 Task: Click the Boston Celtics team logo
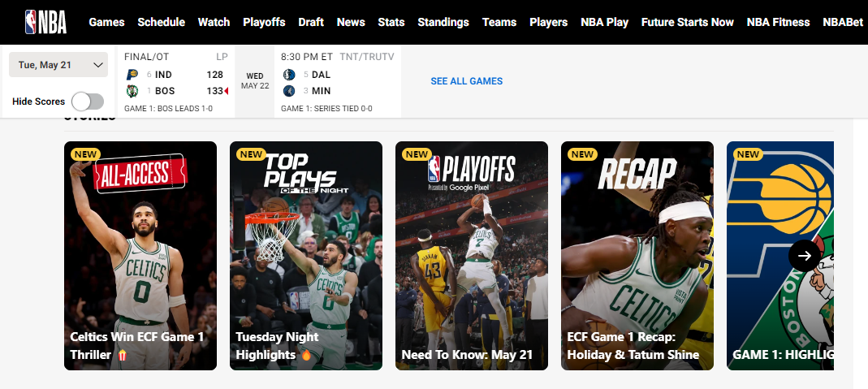pyautogui.click(x=132, y=91)
